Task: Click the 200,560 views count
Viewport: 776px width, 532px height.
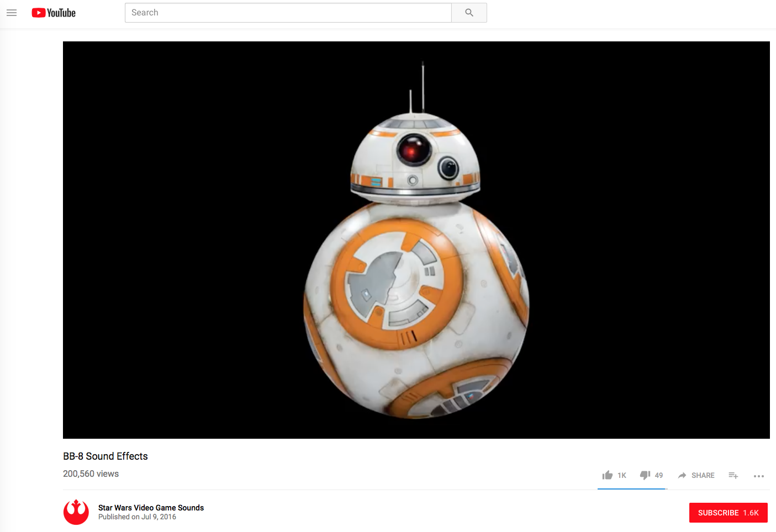Action: (91, 474)
